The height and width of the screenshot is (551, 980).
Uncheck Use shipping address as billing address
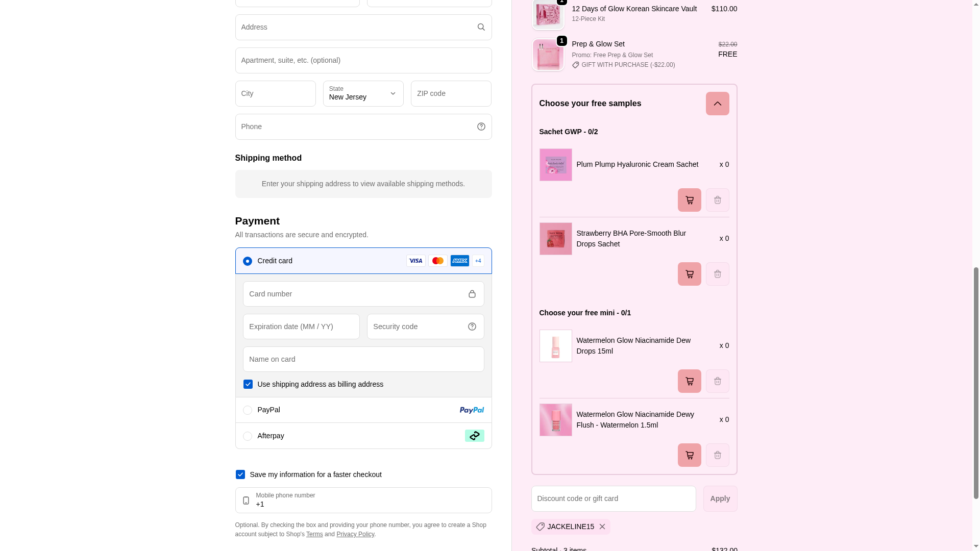(x=248, y=384)
